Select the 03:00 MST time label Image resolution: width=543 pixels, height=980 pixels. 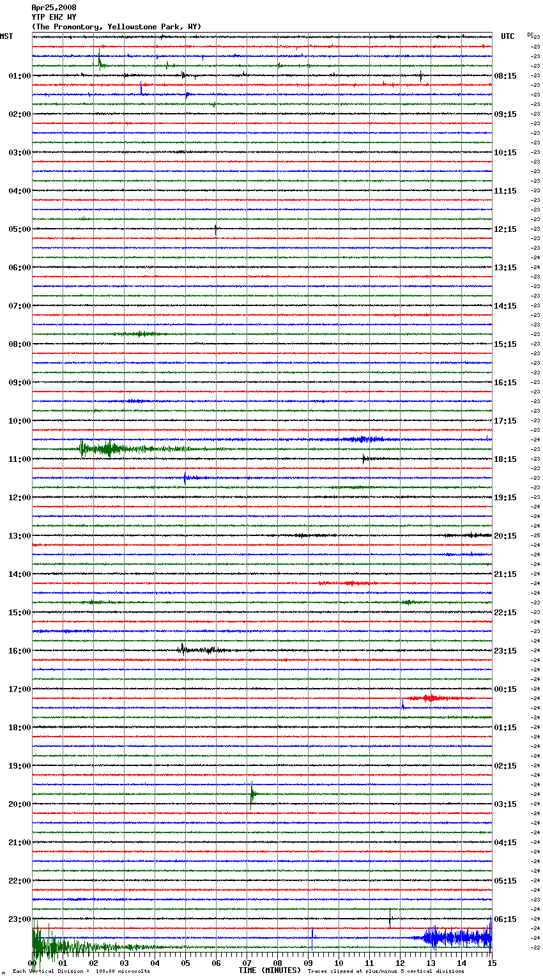pos(19,153)
